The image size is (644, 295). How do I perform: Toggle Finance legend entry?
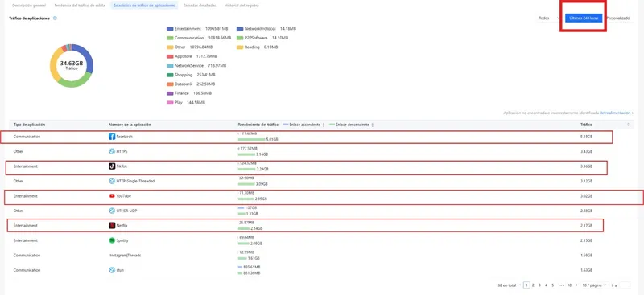click(190, 93)
